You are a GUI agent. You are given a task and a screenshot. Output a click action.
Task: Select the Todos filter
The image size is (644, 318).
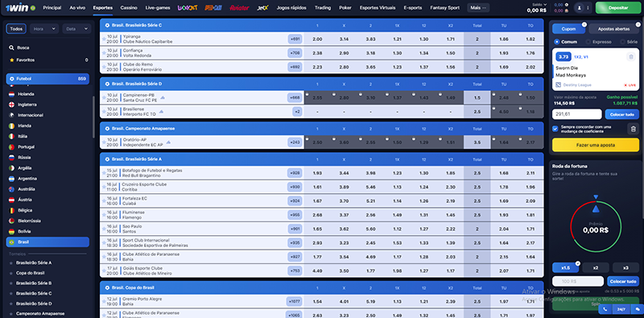(16, 29)
